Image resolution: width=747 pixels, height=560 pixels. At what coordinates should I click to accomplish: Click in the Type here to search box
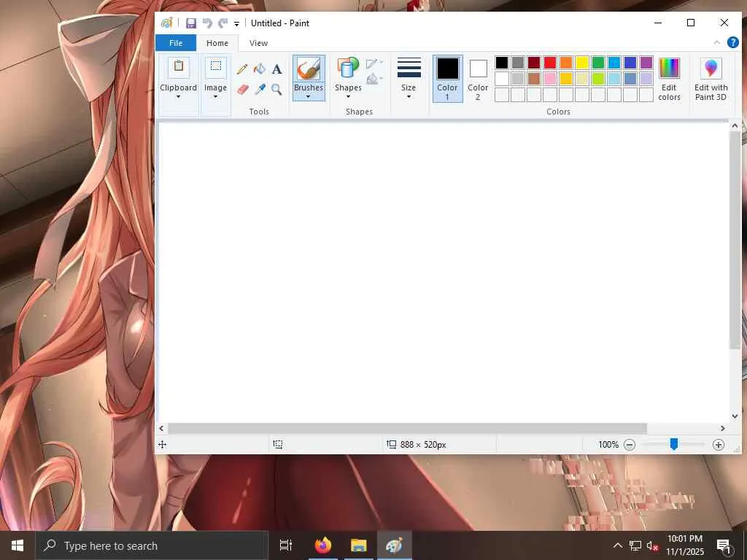[x=152, y=545]
